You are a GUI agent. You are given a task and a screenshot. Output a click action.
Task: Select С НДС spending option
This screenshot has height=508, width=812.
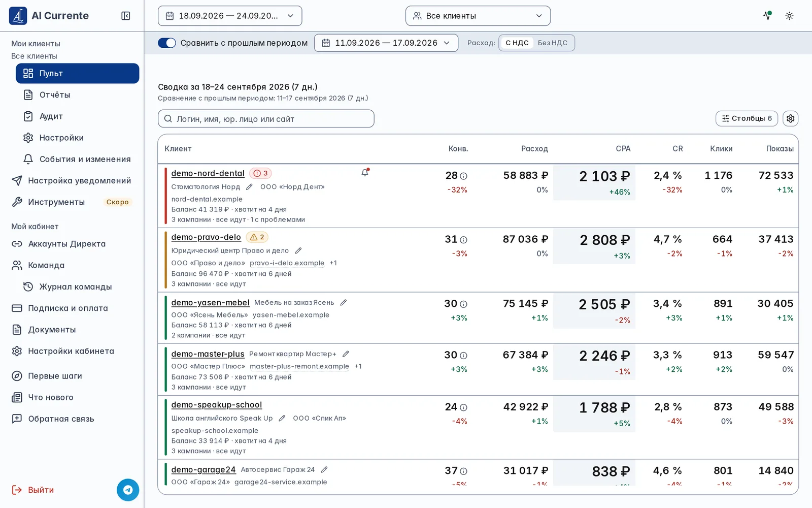[517, 43]
